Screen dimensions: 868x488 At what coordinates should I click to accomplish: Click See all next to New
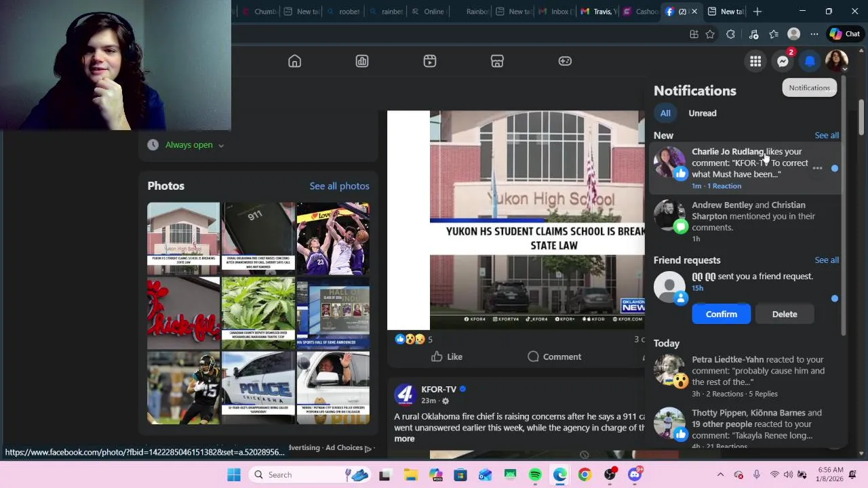click(827, 136)
